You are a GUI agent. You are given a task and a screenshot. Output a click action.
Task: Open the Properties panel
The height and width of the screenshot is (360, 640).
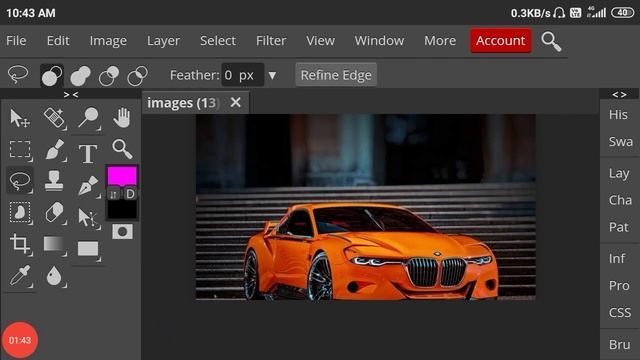click(x=619, y=285)
